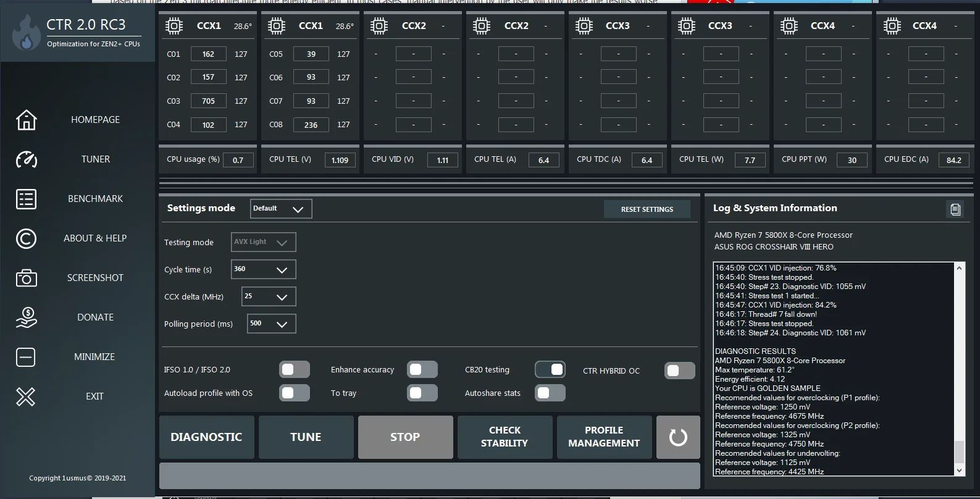Enable the To tray switch
This screenshot has width=980, height=499.
click(422, 393)
